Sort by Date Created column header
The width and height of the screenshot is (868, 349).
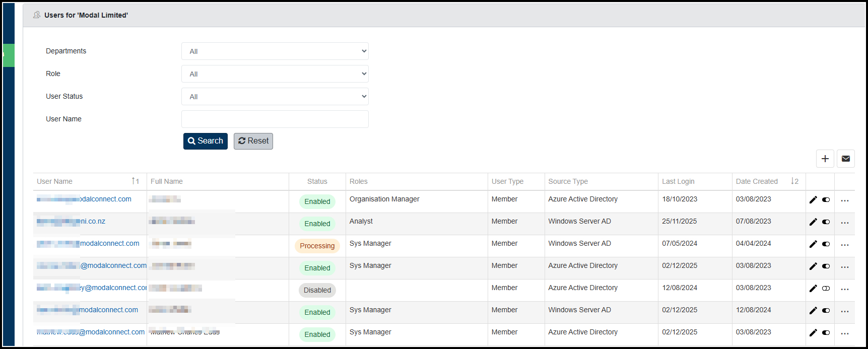coord(756,181)
